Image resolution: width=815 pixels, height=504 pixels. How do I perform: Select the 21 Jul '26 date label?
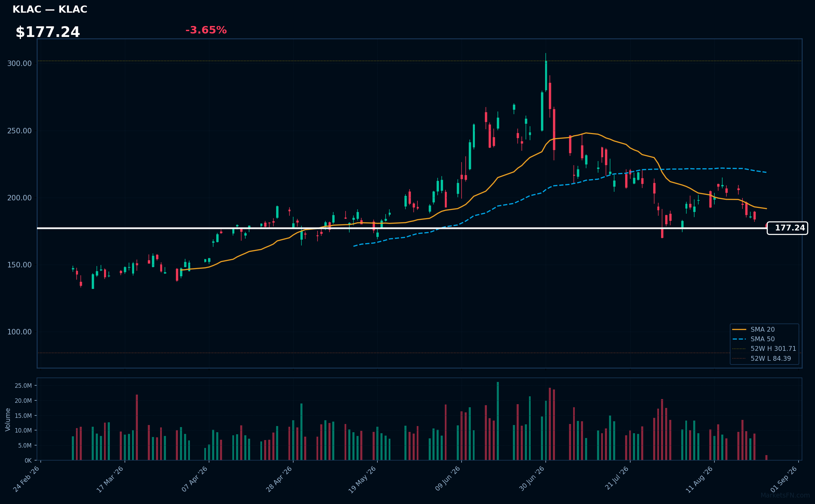[617, 478]
